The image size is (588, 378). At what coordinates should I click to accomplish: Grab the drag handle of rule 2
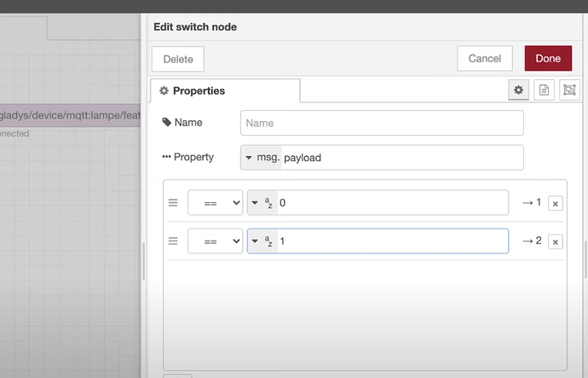173,241
